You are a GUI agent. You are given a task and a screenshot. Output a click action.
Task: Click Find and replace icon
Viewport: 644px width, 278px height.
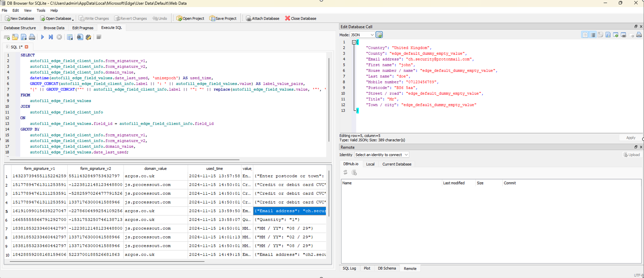89,37
